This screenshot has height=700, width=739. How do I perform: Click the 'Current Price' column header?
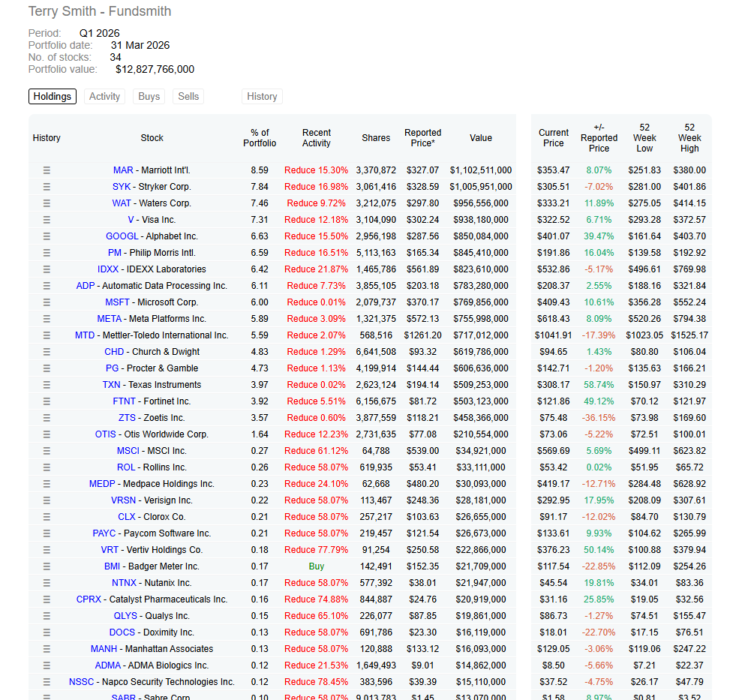[553, 137]
